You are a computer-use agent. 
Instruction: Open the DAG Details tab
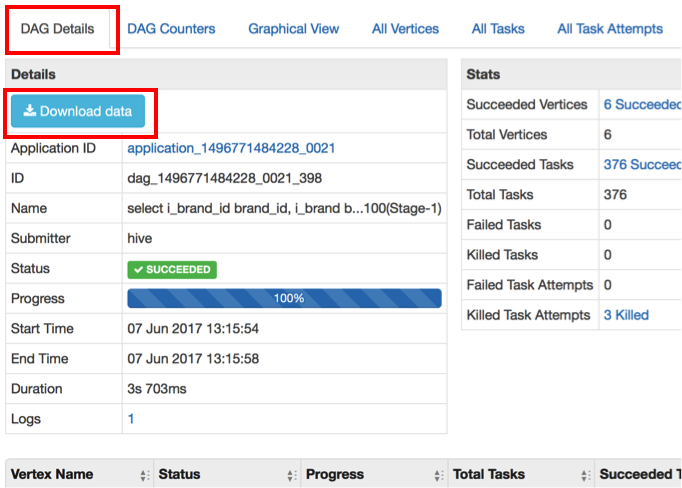click(63, 29)
